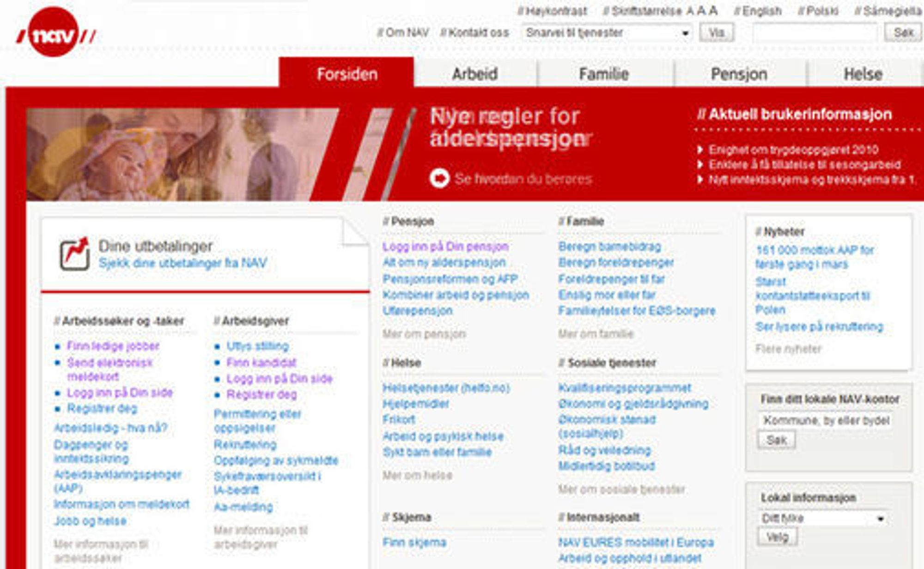Open the Dine utbetalinger chart icon

tap(74, 254)
